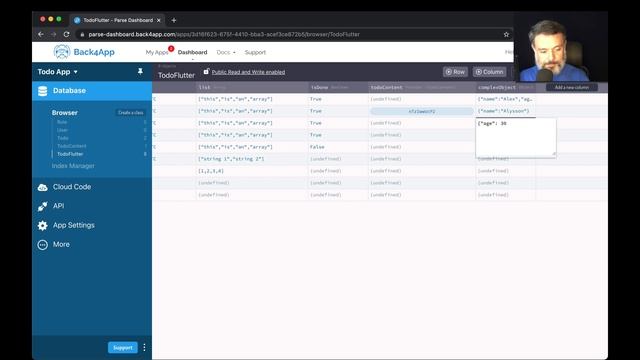
Task: Pin the sidebar with the pin icon
Action: (x=140, y=71)
